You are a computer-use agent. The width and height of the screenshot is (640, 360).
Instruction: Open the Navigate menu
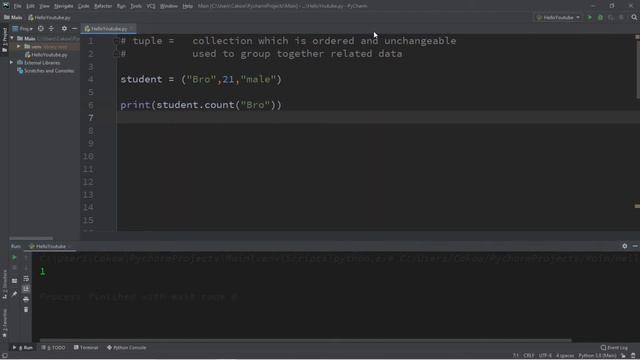[64, 6]
